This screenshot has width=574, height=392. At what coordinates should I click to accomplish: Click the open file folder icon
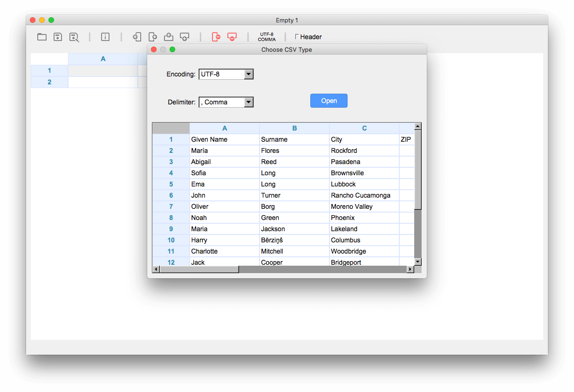(42, 37)
